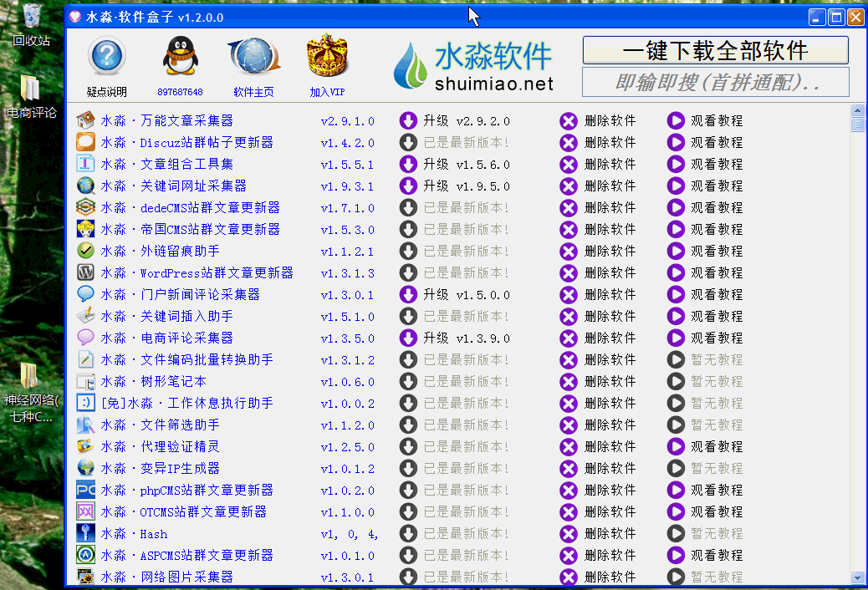Click the 关键词网址采集器 globe app icon
The image size is (868, 590).
point(85,186)
